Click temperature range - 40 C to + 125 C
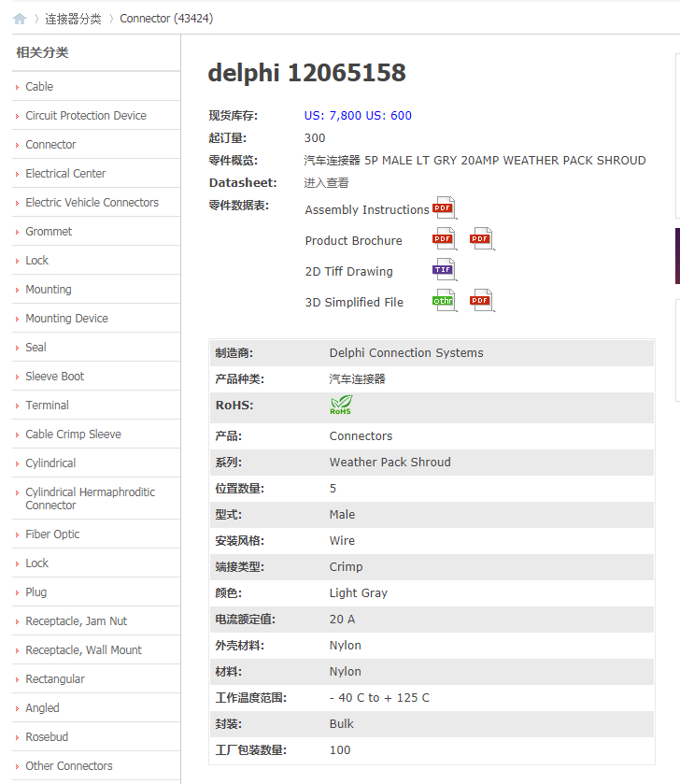Viewport: 680px width, 784px height. [379, 698]
